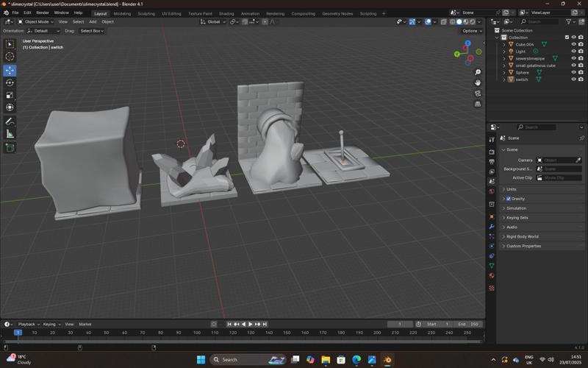Expand the Rigid Body World panel
The image size is (588, 368).
tap(522, 236)
